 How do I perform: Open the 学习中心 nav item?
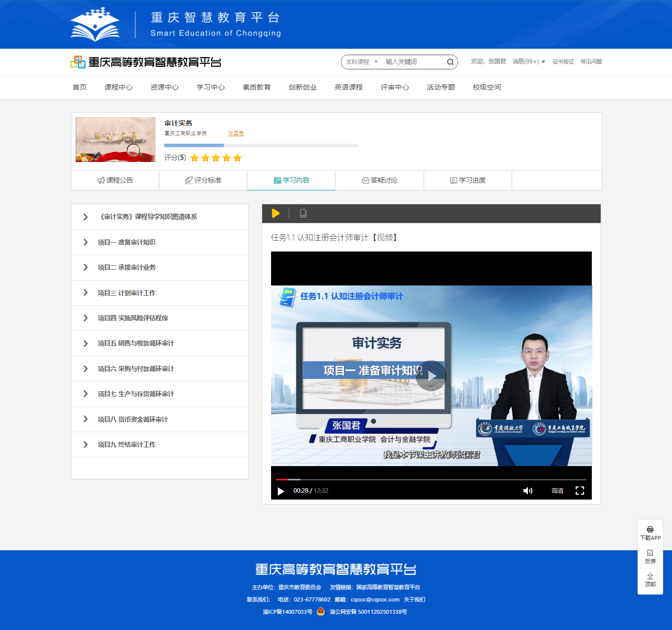tap(211, 87)
